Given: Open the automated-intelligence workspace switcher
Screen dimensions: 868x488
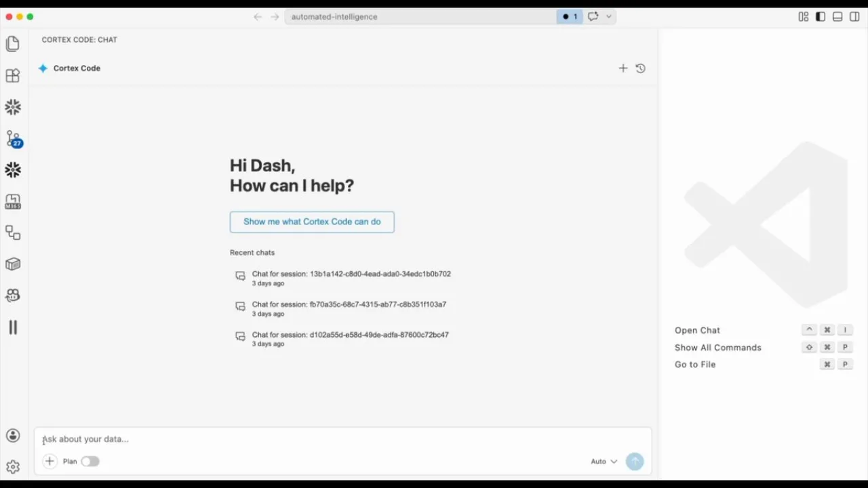Looking at the screenshot, I should (334, 16).
